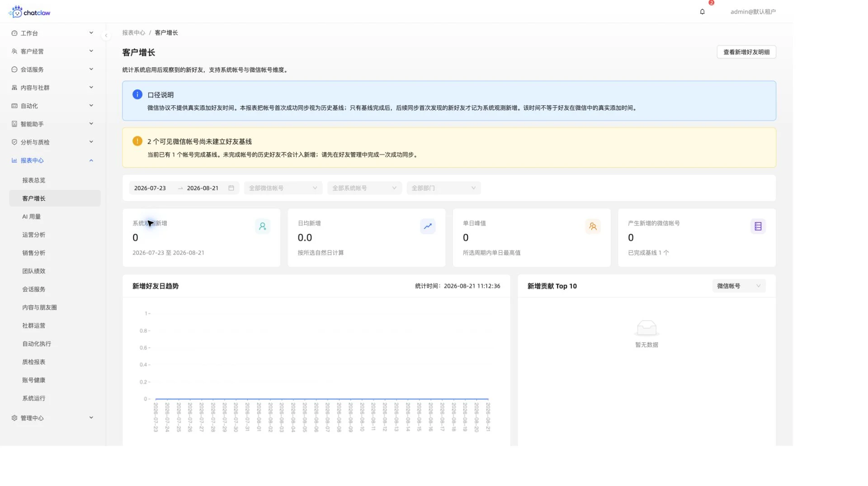Click the 工作台 dashboard icon
Image resolution: width=868 pixels, height=486 pixels.
point(14,33)
